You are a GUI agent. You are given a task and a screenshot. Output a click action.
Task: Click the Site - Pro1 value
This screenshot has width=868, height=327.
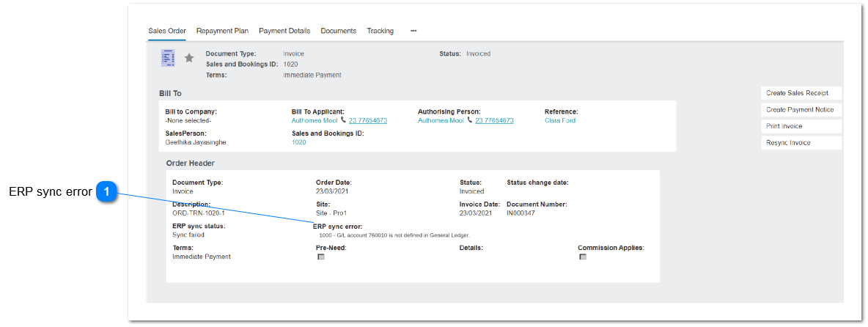tap(331, 213)
